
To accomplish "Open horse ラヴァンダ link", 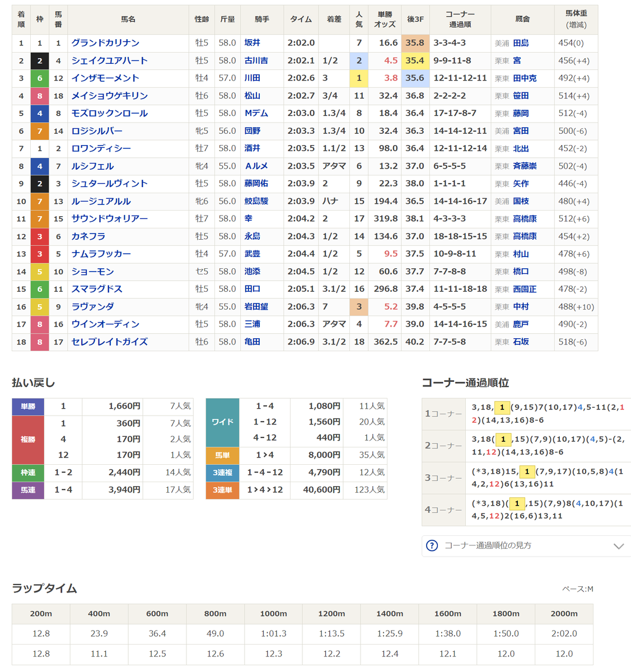I will point(93,307).
